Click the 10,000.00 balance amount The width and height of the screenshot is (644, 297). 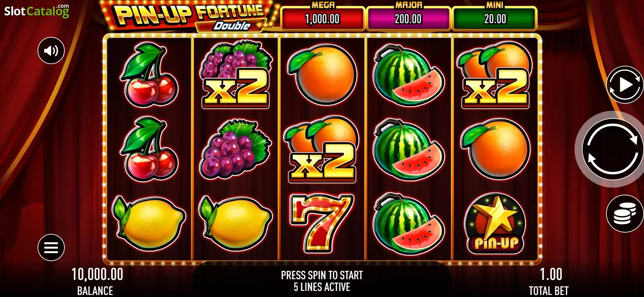(x=97, y=275)
